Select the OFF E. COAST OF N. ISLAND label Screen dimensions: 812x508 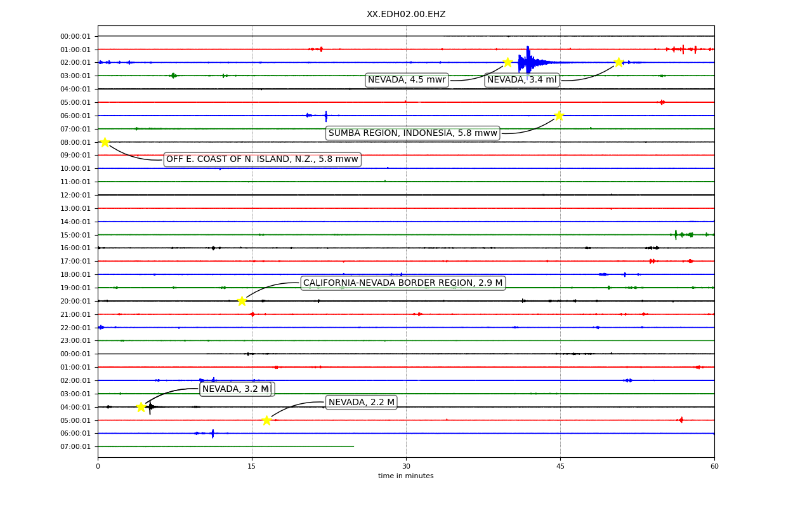coord(262,159)
